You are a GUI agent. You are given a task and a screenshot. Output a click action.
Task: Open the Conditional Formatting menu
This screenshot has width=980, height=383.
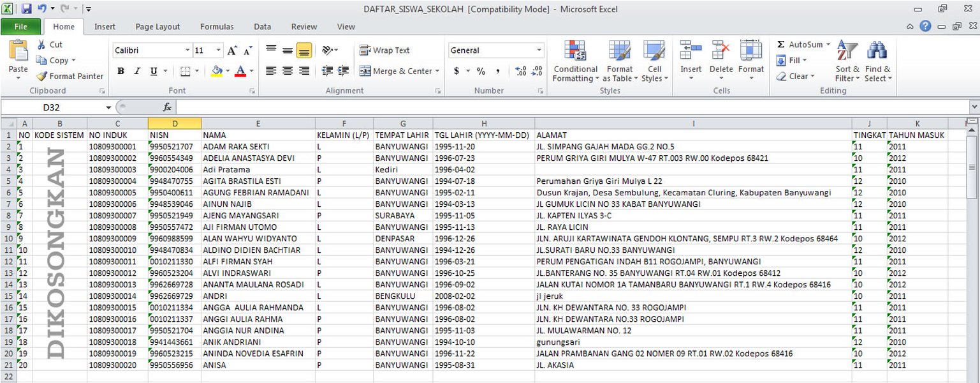(575, 61)
